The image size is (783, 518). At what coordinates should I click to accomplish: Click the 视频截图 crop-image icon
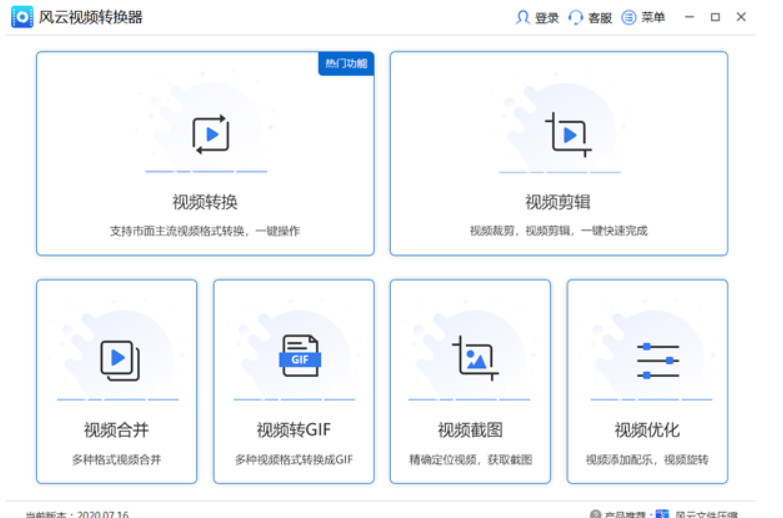475,358
